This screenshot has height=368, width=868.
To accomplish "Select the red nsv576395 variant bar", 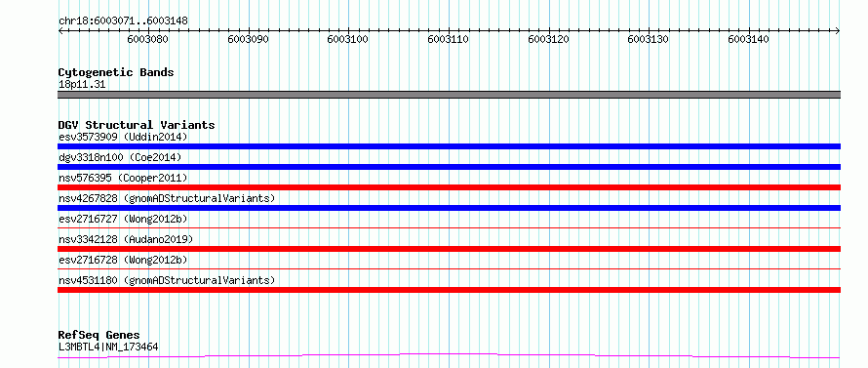I will (x=449, y=187).
